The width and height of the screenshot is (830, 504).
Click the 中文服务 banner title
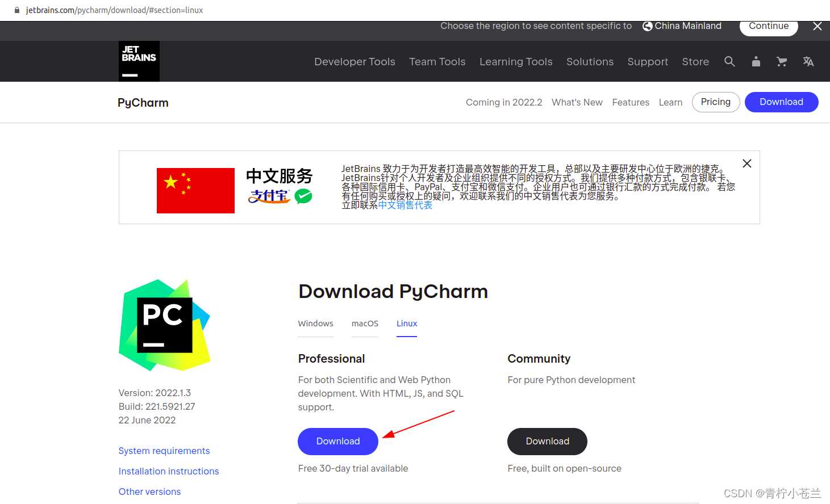click(x=280, y=176)
